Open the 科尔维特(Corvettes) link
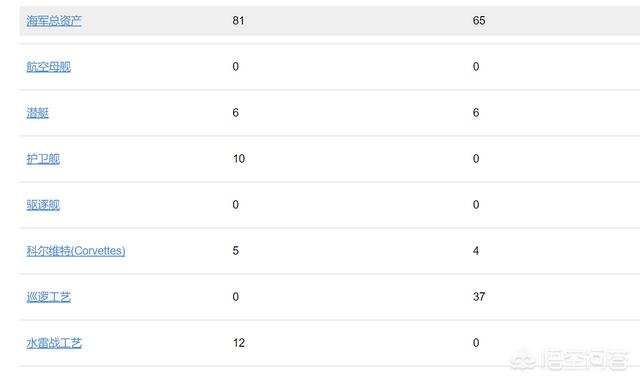Screen dimensions: 640x382 (76, 251)
